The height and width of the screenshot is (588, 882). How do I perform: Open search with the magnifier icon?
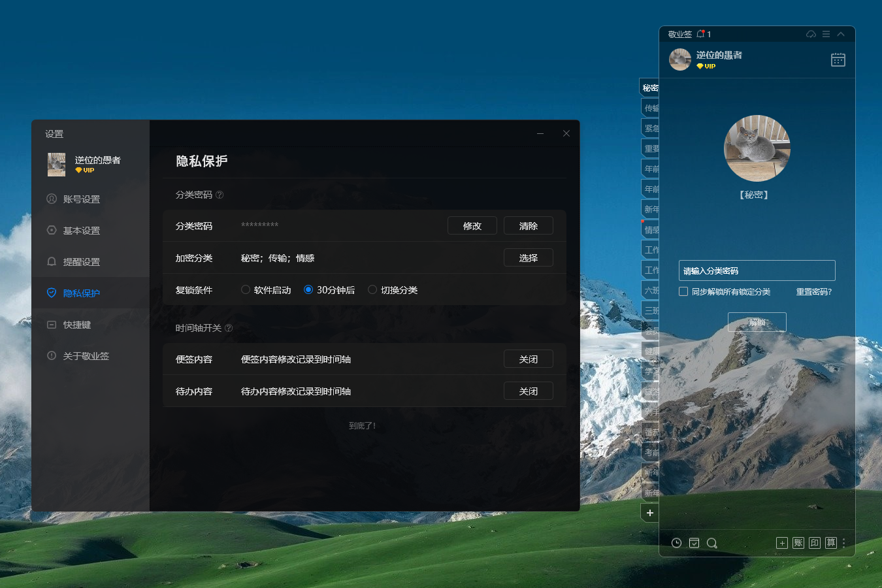click(x=712, y=543)
